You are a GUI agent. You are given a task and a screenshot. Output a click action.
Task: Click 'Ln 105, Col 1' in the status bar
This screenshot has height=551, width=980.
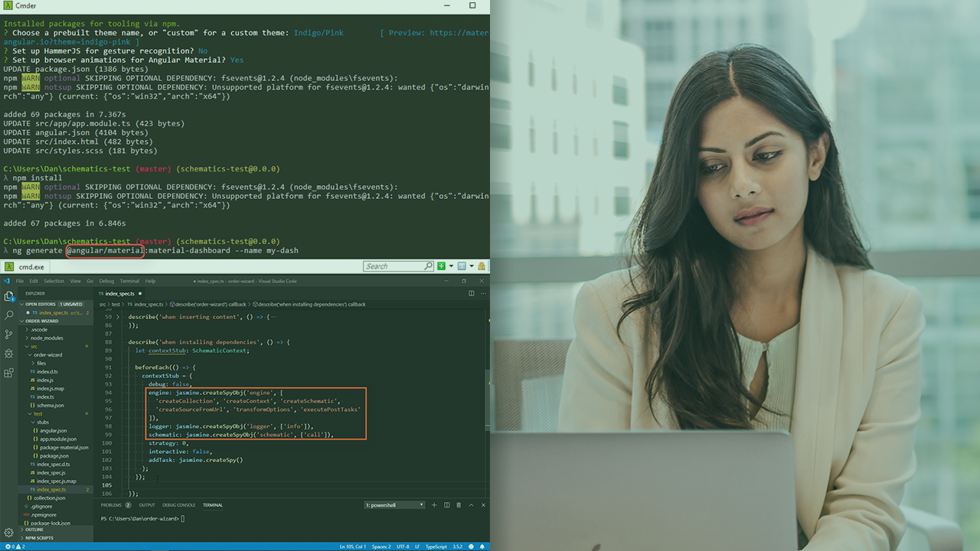coord(354,546)
